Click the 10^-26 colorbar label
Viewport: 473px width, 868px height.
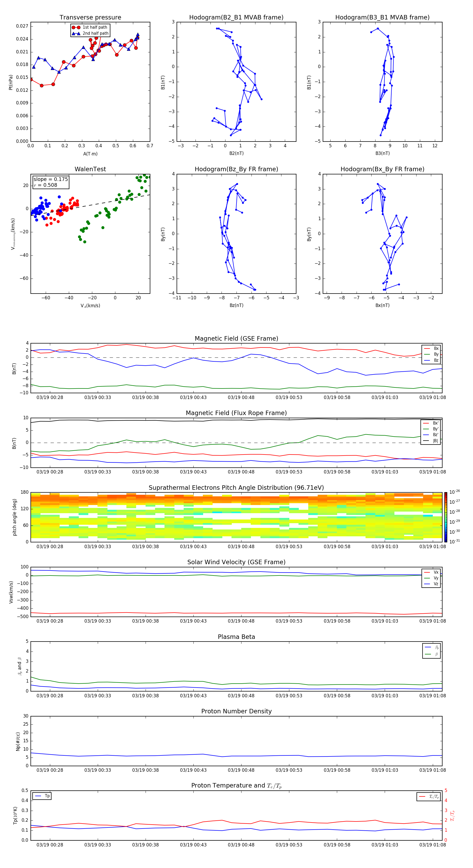[x=455, y=492]
